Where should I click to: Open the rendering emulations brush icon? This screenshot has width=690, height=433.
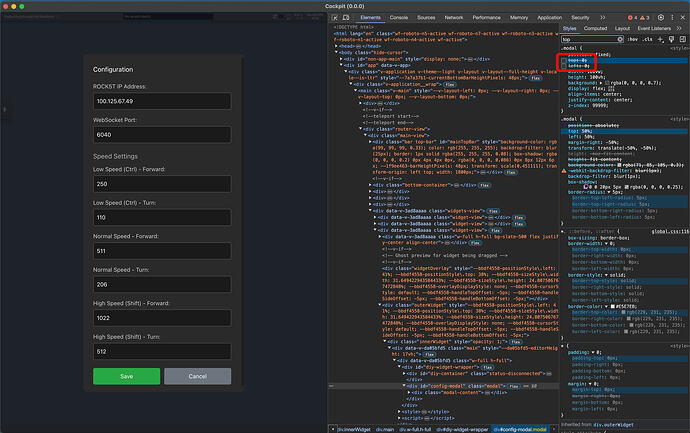(x=672, y=39)
